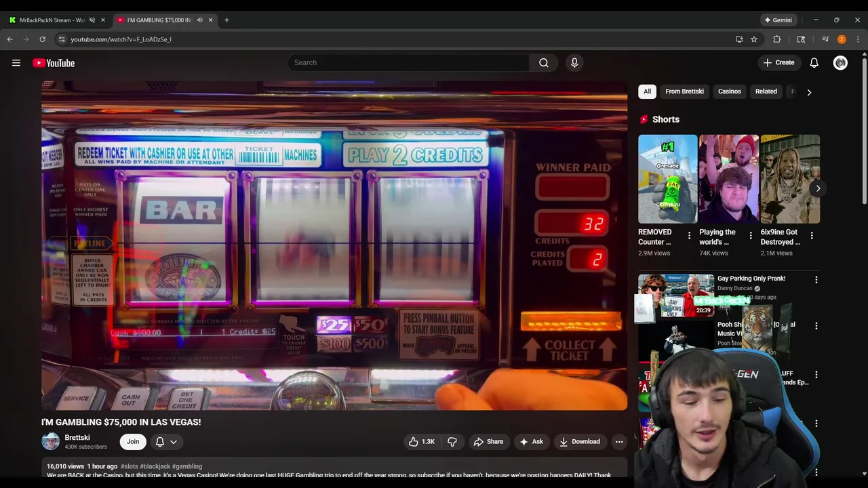Mute the YouTube tab audio icon
Screen dimensions: 868x488
point(199,20)
